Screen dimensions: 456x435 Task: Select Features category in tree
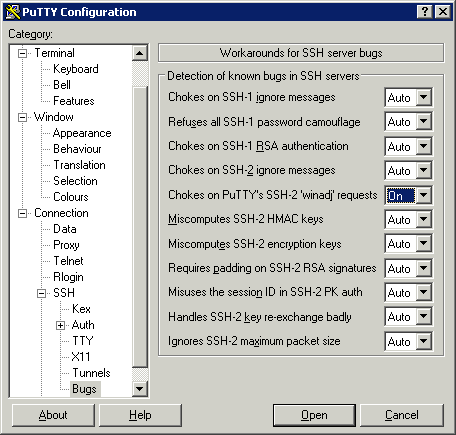tap(74, 101)
